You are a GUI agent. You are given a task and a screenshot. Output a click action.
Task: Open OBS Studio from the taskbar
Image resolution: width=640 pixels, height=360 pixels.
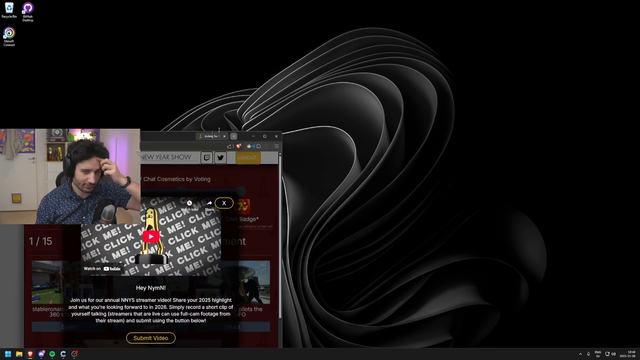pos(74,354)
